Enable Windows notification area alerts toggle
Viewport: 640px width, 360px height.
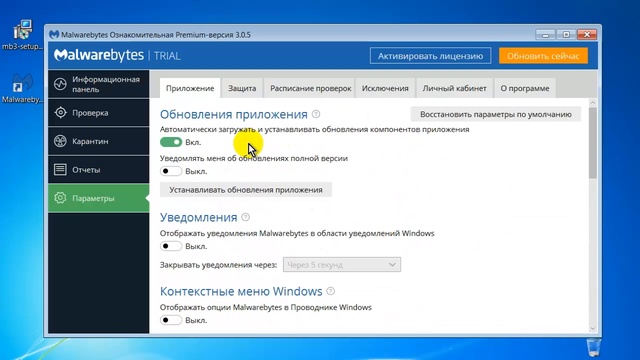click(x=171, y=246)
